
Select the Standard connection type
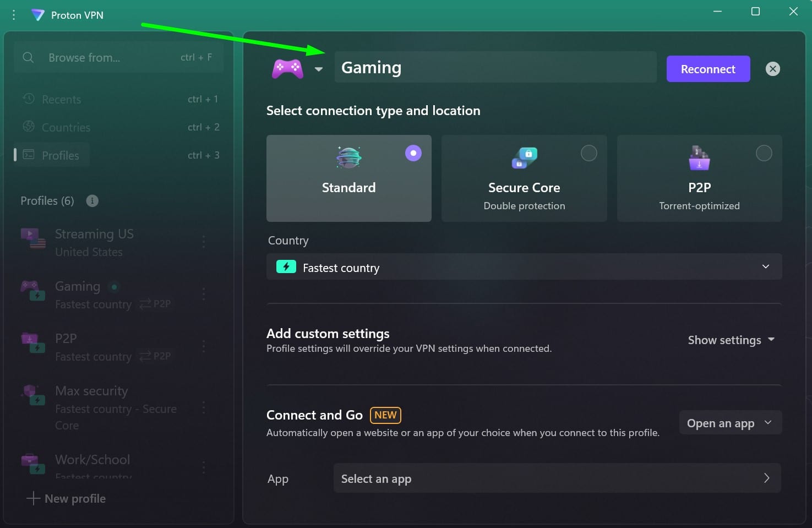pos(349,178)
